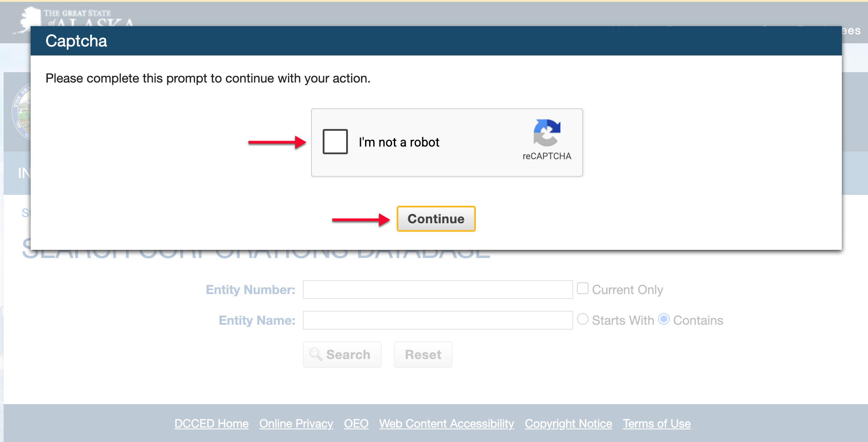The image size is (868, 442).
Task: Click the Search button
Action: pyautogui.click(x=342, y=355)
